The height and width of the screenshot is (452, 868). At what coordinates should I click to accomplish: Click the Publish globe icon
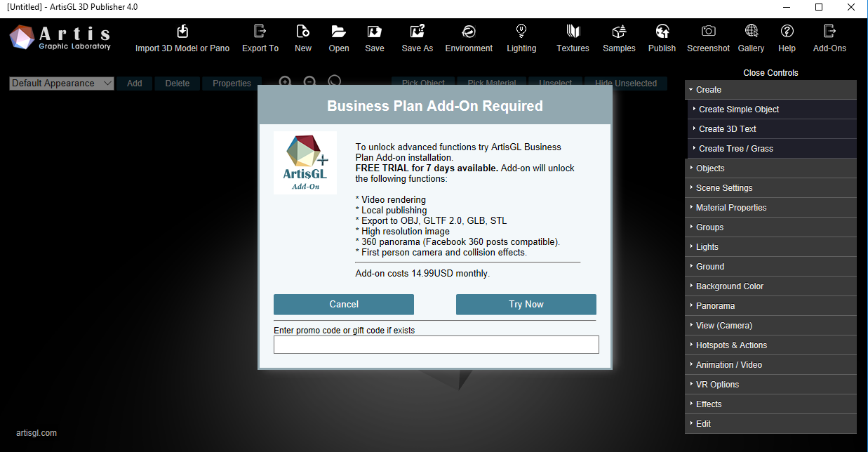tap(662, 32)
